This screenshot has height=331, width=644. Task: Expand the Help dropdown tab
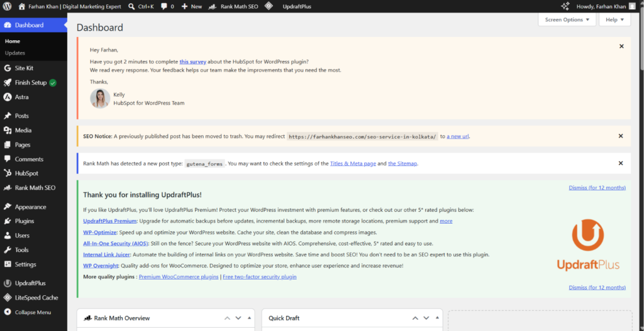tap(615, 19)
